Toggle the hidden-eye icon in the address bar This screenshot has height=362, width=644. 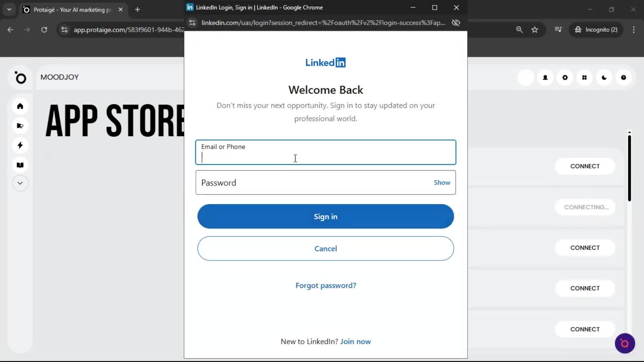[455, 22]
